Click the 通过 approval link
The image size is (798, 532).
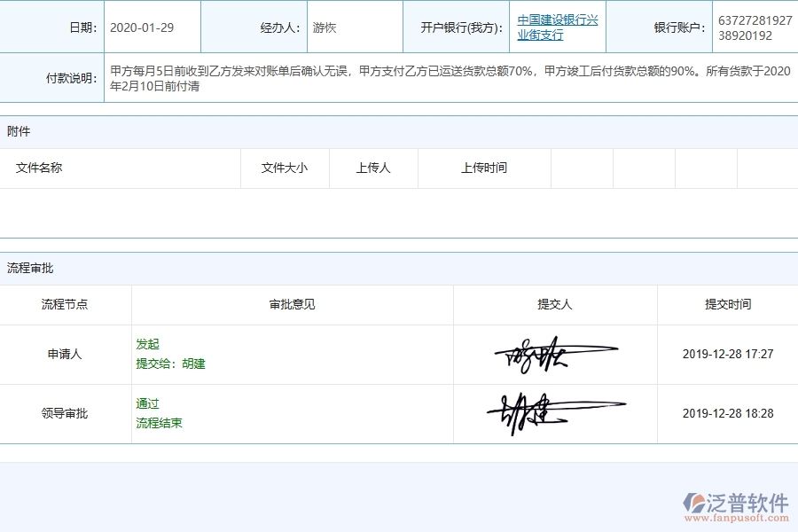pos(147,403)
